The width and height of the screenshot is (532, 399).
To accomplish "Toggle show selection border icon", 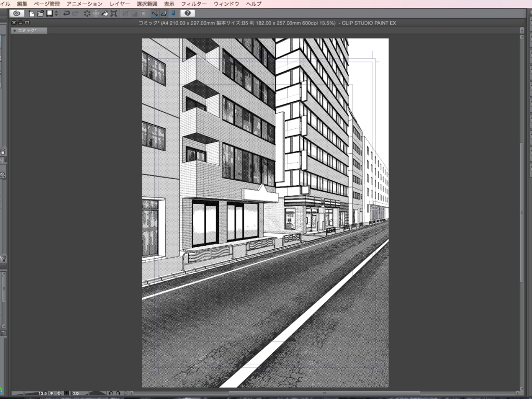I will [x=143, y=14].
